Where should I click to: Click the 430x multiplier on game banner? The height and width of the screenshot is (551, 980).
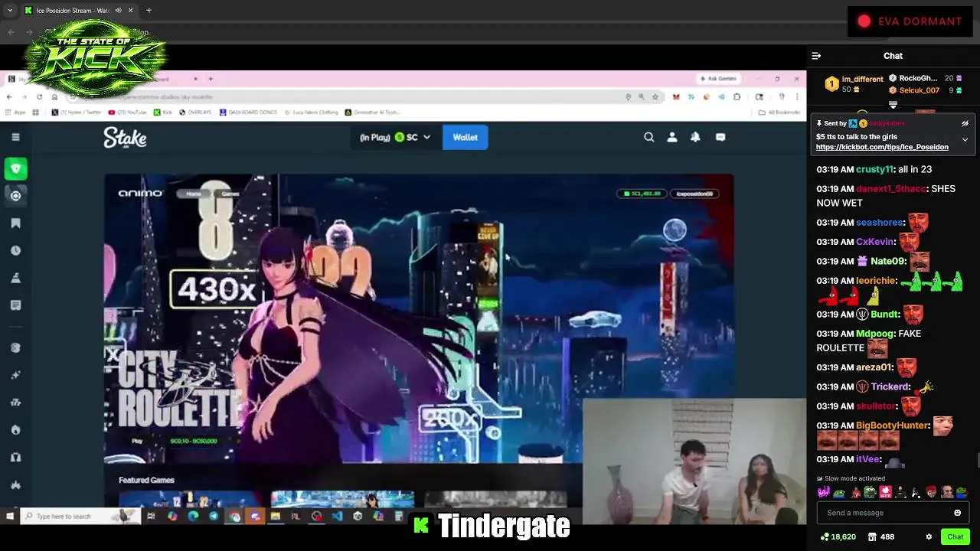point(217,289)
